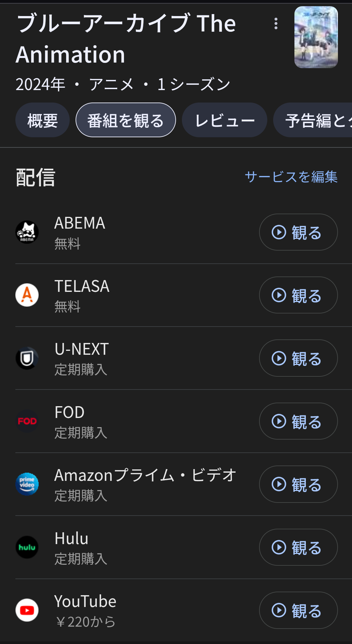The image size is (352, 644).
Task: Click the サービスを編集 link
Action: [x=291, y=177]
